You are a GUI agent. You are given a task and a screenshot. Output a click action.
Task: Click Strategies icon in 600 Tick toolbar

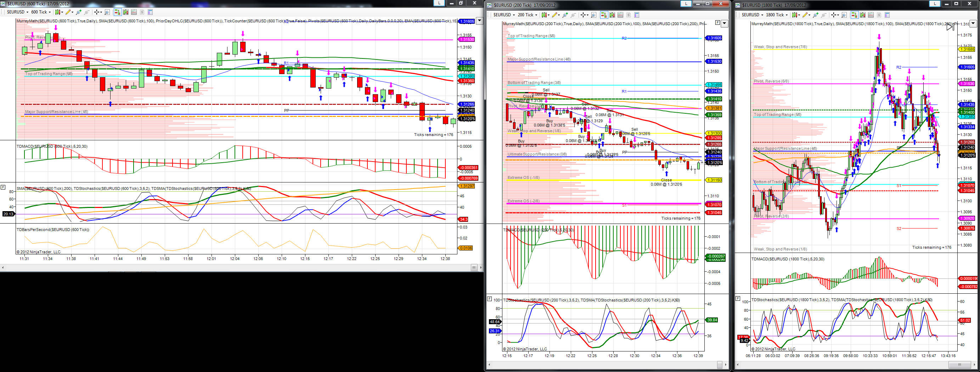tap(142, 12)
